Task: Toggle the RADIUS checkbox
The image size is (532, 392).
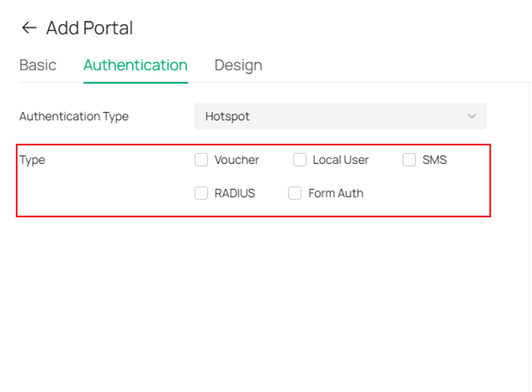Action: click(201, 193)
